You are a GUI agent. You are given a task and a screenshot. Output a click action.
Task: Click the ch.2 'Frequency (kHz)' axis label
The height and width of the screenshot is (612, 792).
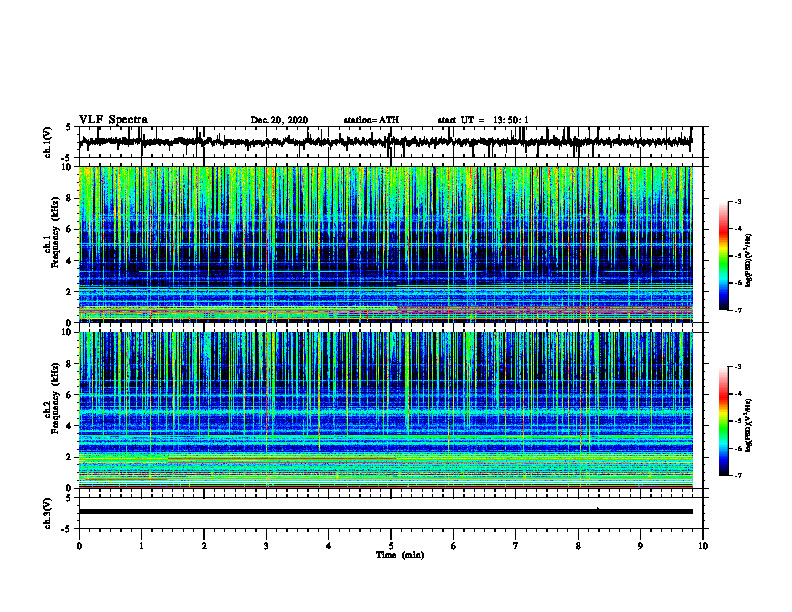55,398
